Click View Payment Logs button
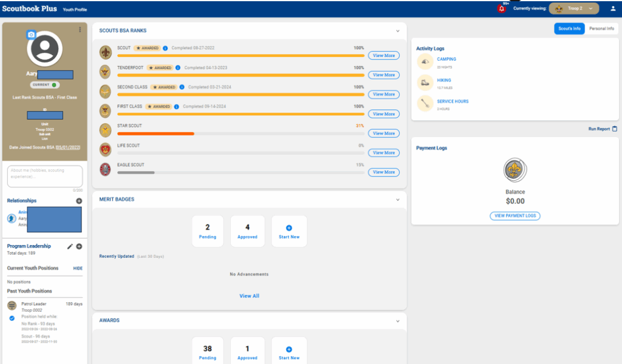This screenshot has height=364, width=622. 514,216
